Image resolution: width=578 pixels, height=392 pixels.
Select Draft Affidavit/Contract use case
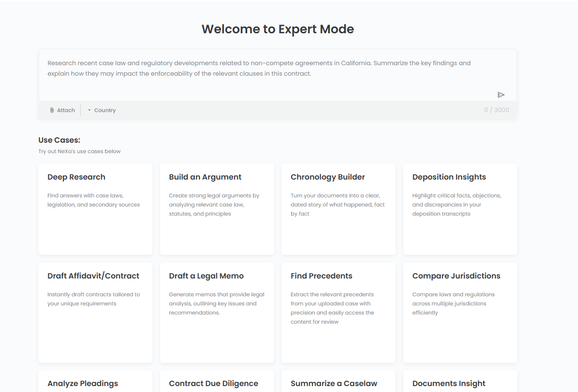pos(95,312)
